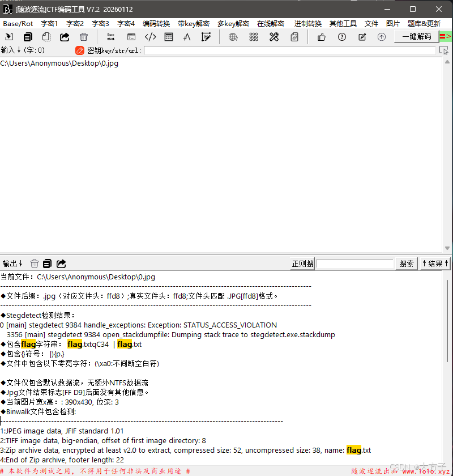Click the 'Binwalk文件包含检测' heading
This screenshot has width=453, height=476.
(39, 411)
